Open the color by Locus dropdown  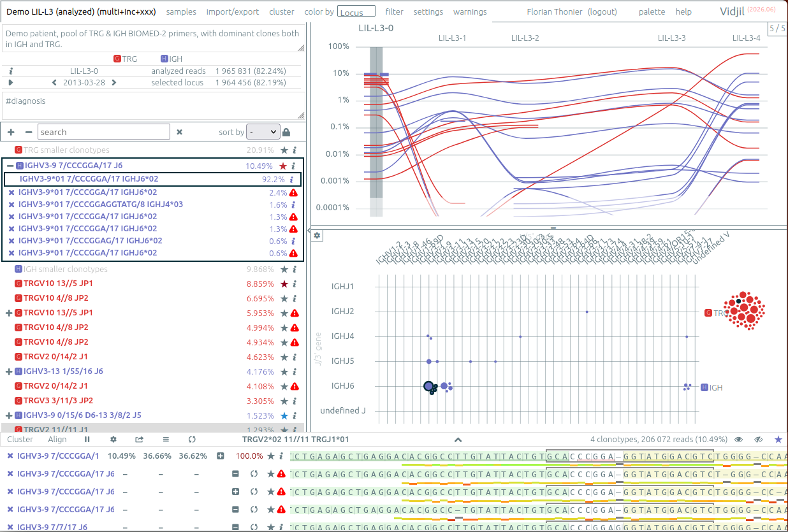(356, 11)
